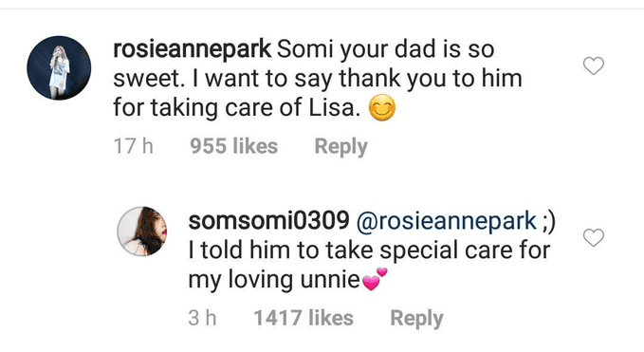Open rosieannepark's profile picture
The height and width of the screenshot is (352, 644).
point(59,67)
